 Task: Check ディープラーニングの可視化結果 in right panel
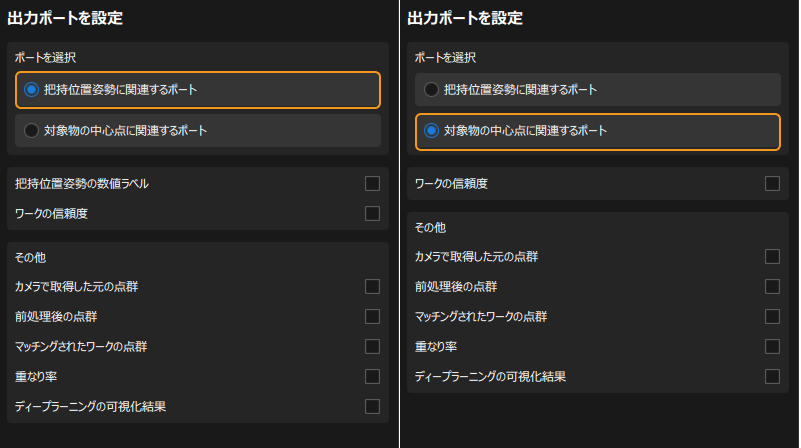tap(772, 377)
